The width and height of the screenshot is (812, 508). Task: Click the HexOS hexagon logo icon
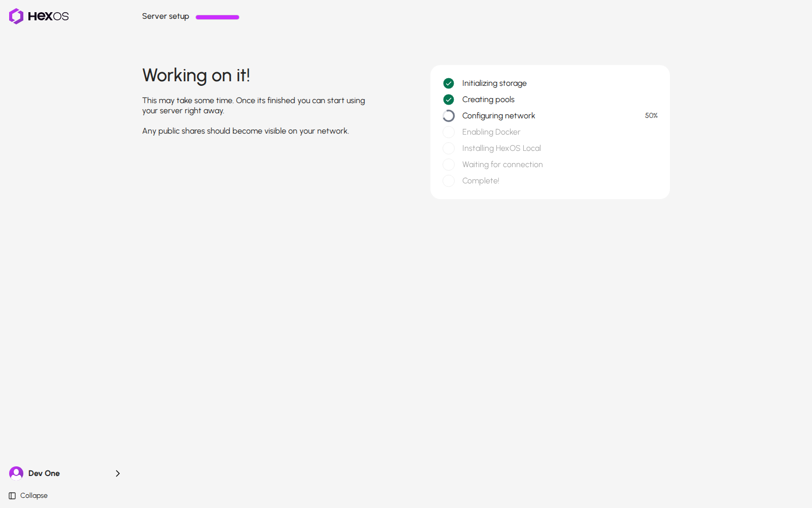[x=16, y=16]
